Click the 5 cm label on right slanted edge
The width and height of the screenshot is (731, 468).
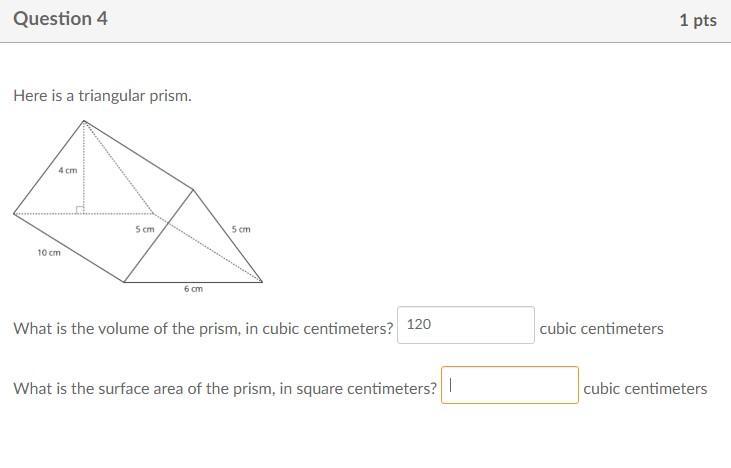[241, 229]
